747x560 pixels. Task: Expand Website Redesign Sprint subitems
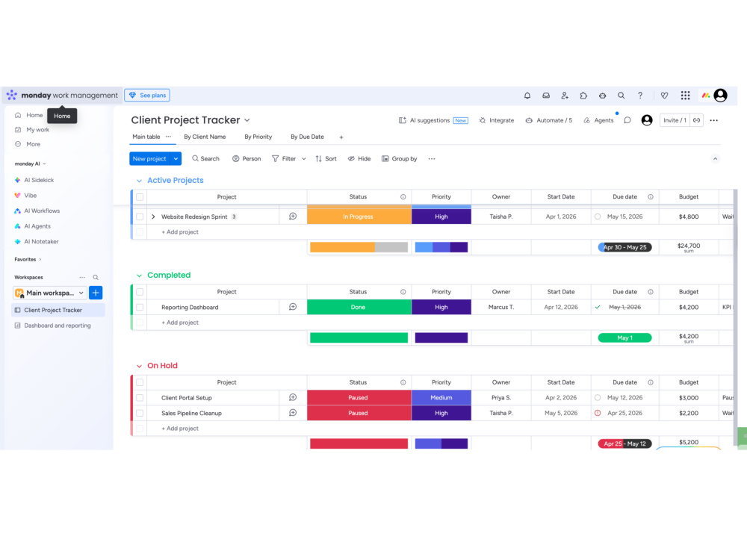tap(153, 217)
